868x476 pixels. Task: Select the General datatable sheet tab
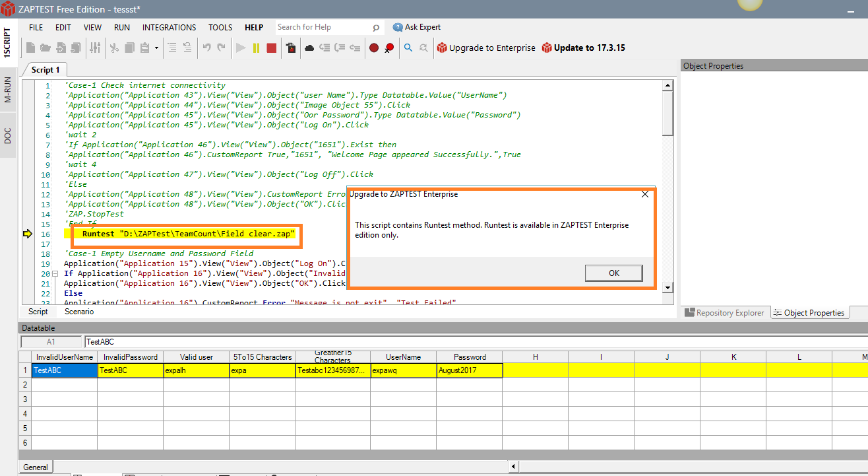[36, 467]
